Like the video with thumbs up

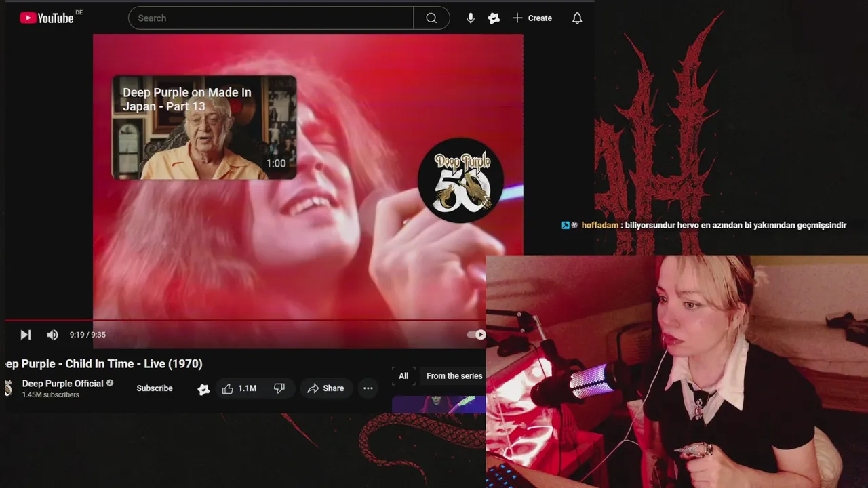coord(239,388)
